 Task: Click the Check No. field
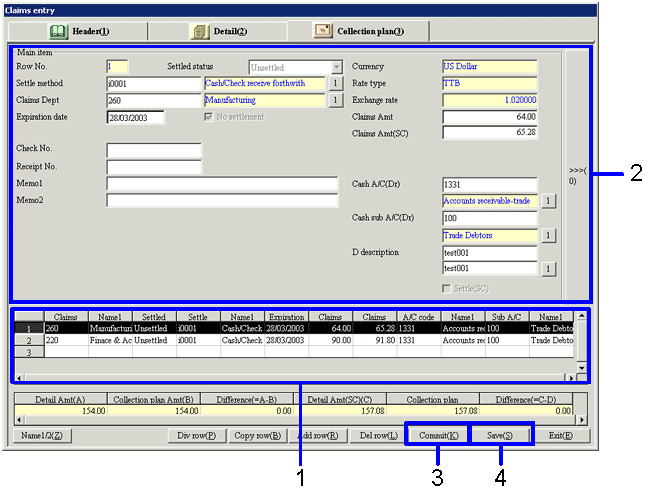(154, 150)
